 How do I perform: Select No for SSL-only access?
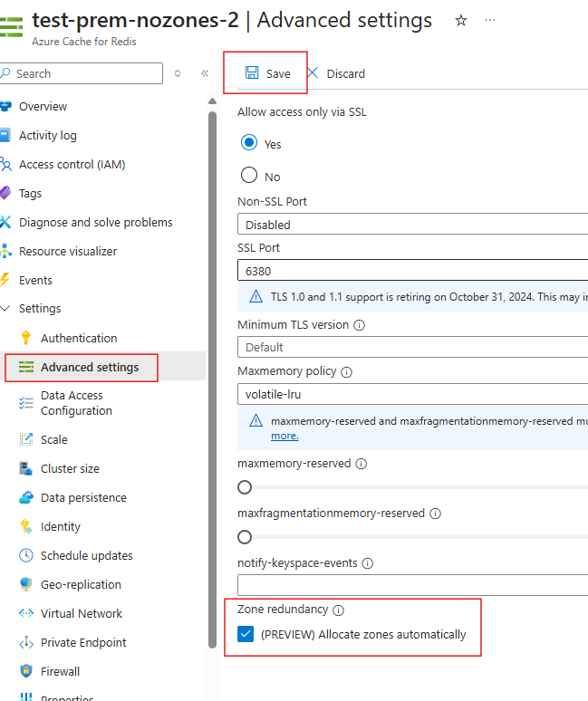tap(248, 176)
